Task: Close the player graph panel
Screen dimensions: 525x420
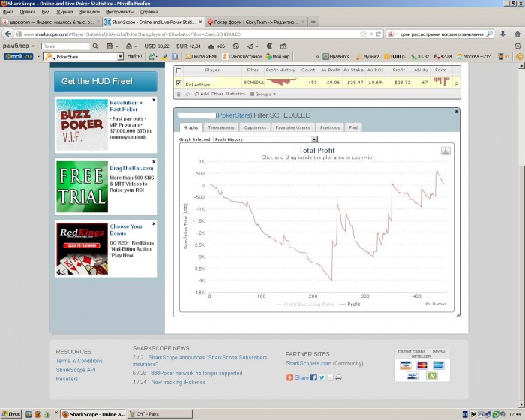Action: coord(456,111)
